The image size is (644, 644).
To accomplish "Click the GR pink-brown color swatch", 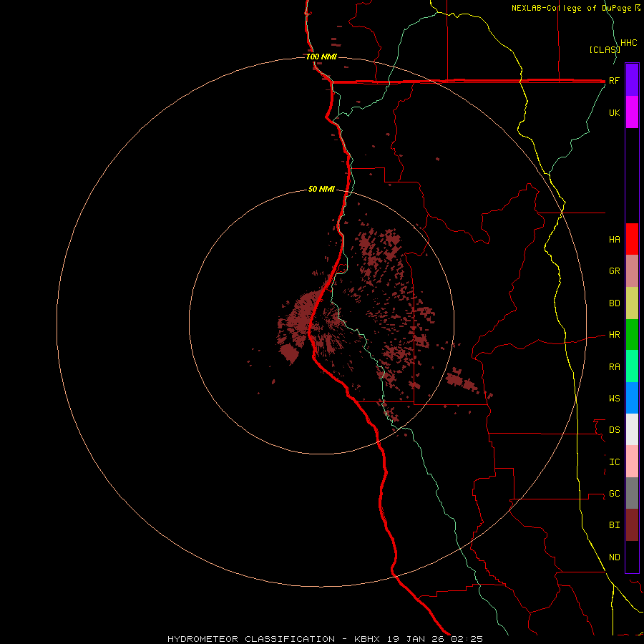I will [x=632, y=271].
